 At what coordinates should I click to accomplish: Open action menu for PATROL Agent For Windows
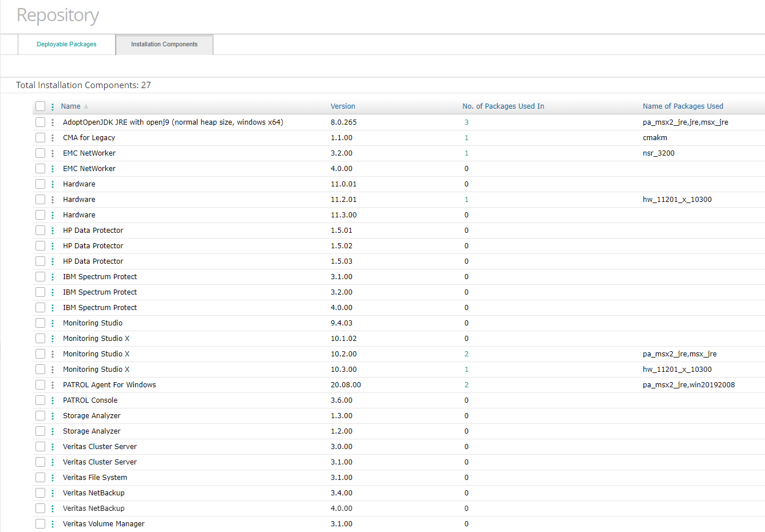click(x=53, y=385)
